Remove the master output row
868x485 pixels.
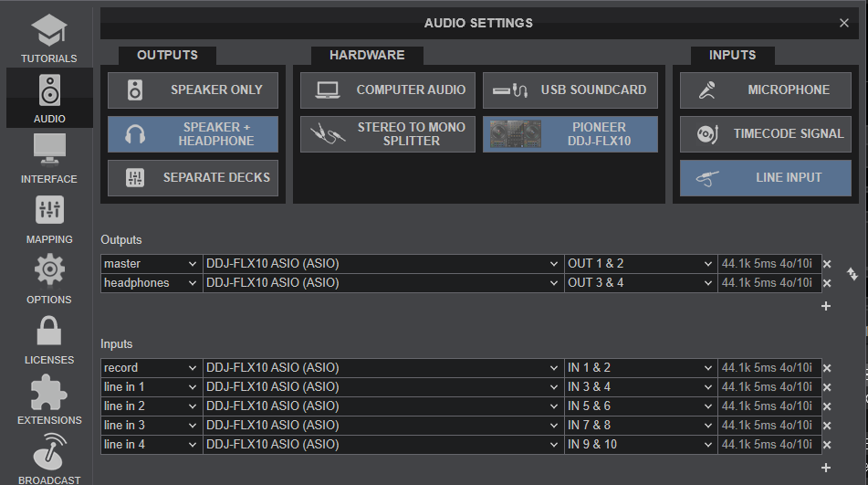827,264
